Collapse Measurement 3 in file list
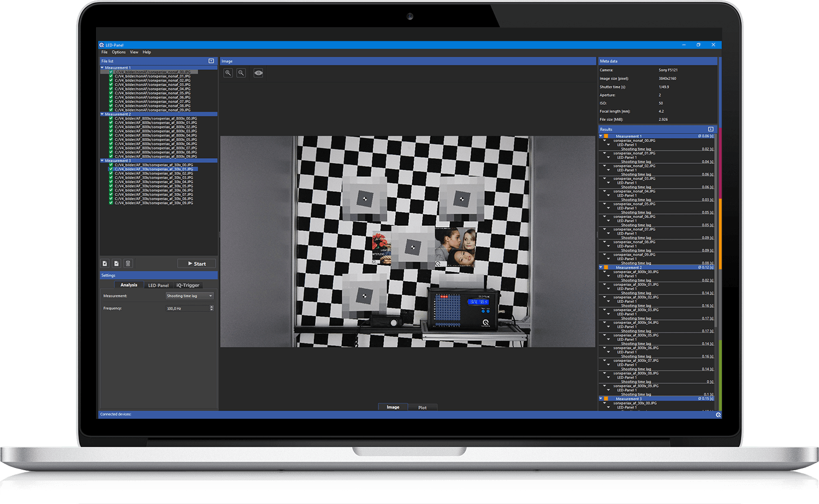Screen dimensions: 819x504 [102, 161]
